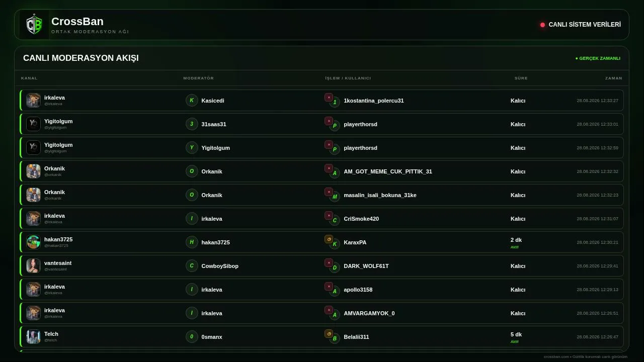Select the KANAL column header

pos(29,78)
